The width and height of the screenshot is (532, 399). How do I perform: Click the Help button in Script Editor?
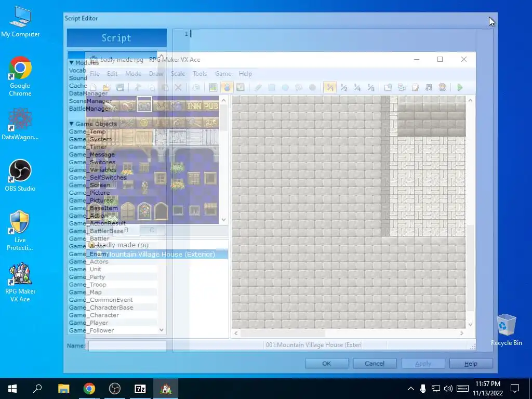pos(471,363)
